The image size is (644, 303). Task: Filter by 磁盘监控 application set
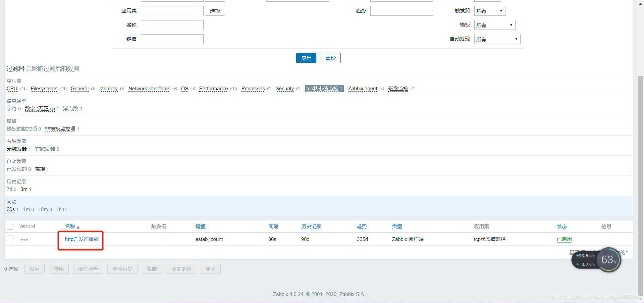pyautogui.click(x=398, y=89)
